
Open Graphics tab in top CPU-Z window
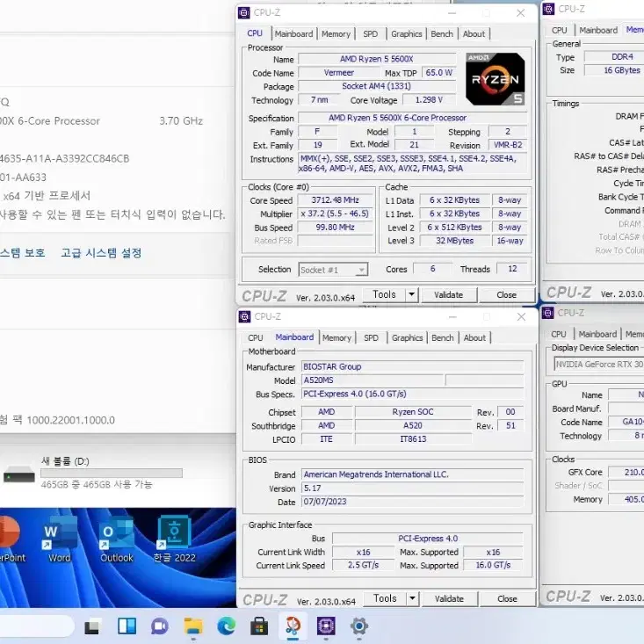(406, 34)
